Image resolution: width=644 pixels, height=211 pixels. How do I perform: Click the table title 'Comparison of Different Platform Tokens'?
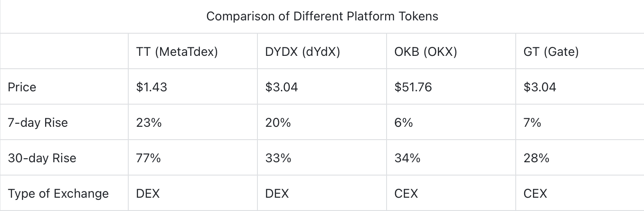coord(322,16)
